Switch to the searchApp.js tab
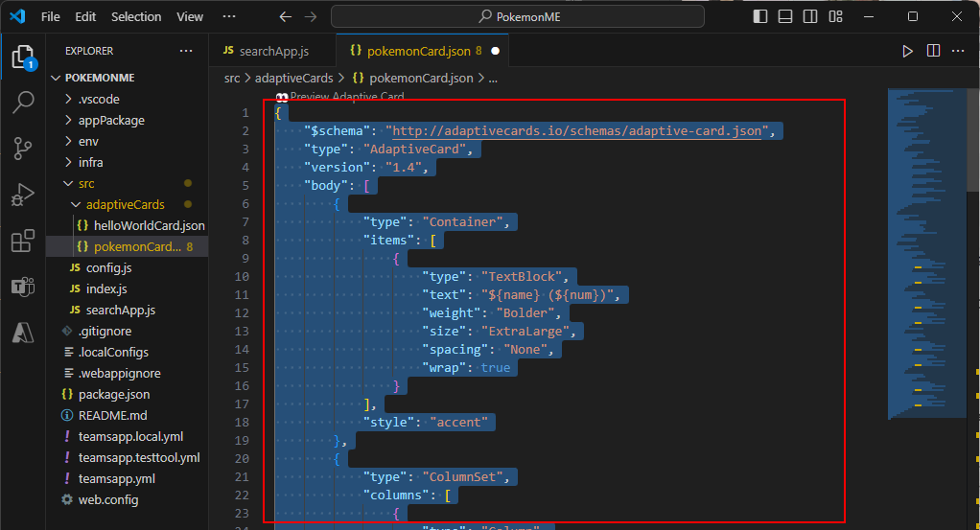Screen dimensions: 980x530 click(273, 51)
